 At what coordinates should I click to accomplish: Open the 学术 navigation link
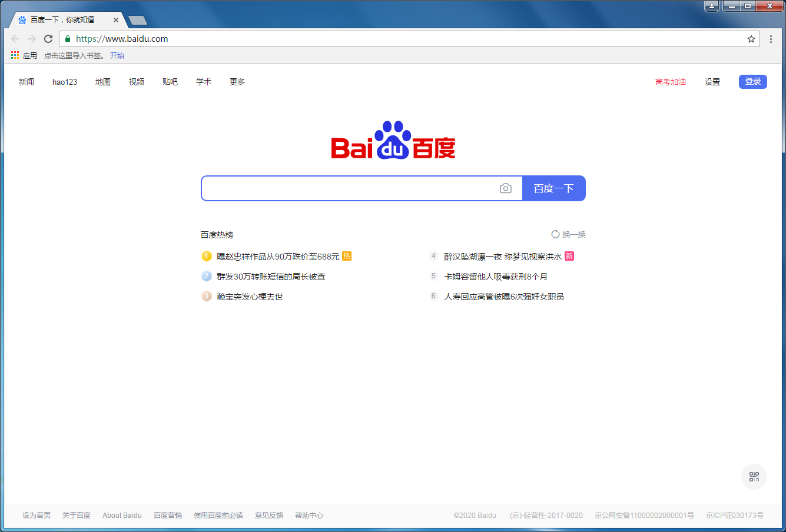coord(204,82)
